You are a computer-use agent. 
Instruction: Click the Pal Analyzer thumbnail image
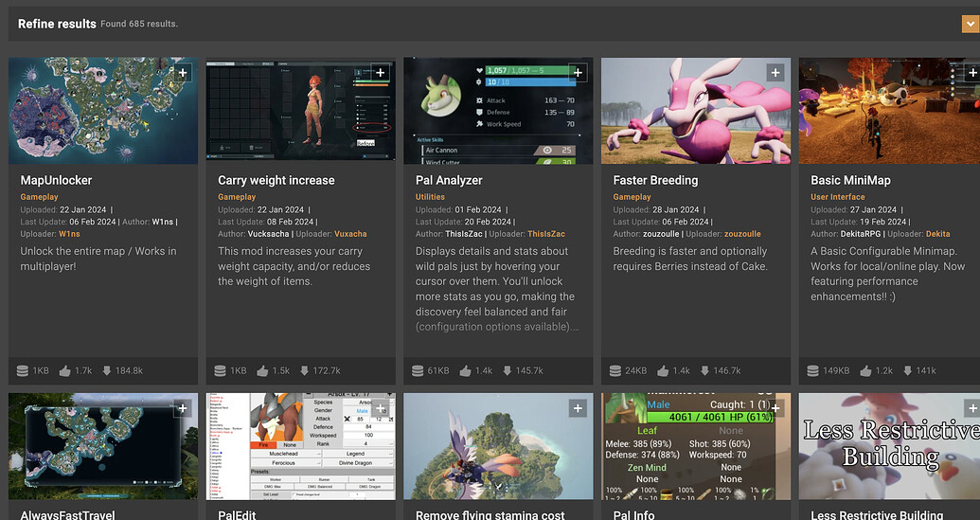click(498, 111)
